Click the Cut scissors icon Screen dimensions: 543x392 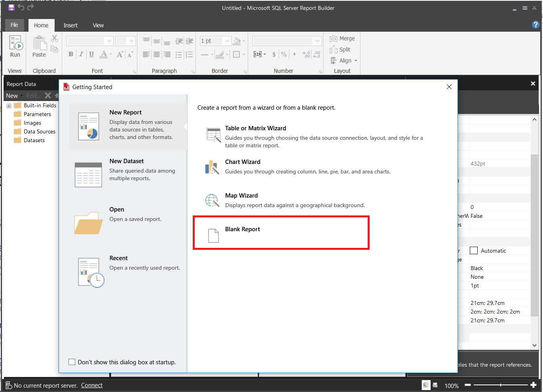[x=55, y=38]
